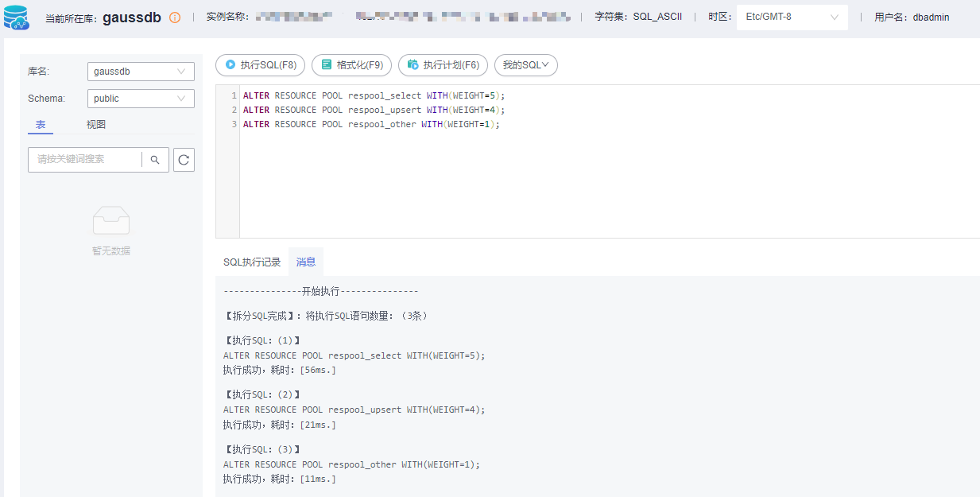Viewport: 980px width, 497px height.
Task: Click editor line 3 respool_other statement
Action: (371, 124)
